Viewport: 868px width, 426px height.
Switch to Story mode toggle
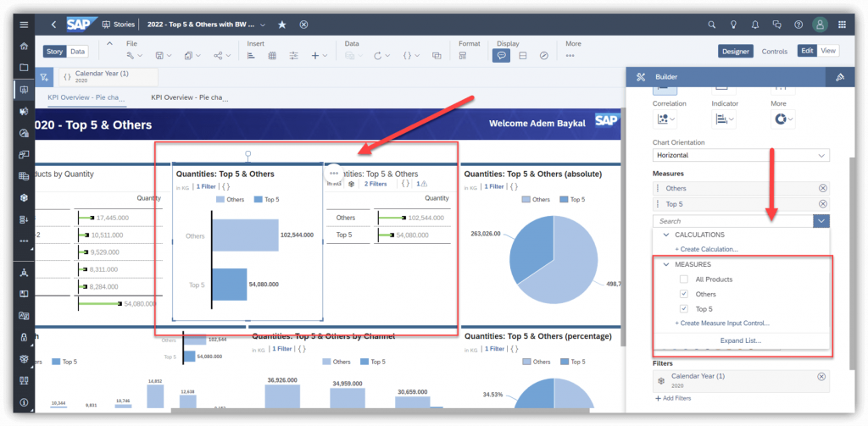click(x=55, y=52)
